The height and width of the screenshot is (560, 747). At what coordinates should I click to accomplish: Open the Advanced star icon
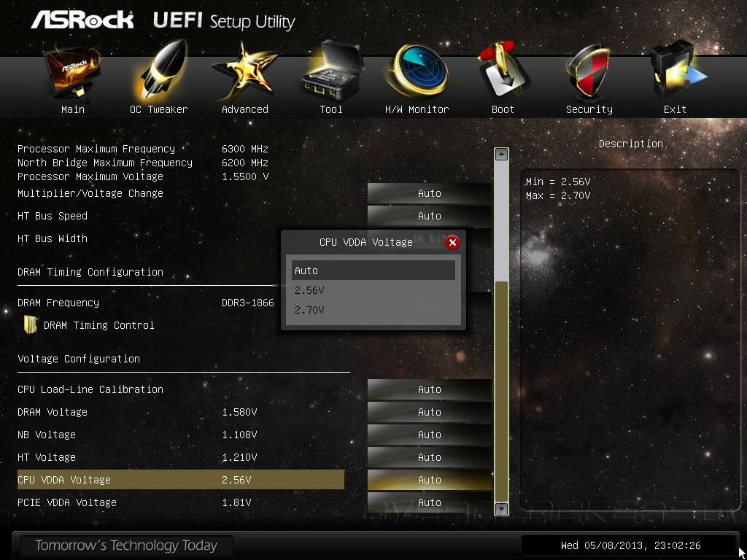[x=244, y=71]
